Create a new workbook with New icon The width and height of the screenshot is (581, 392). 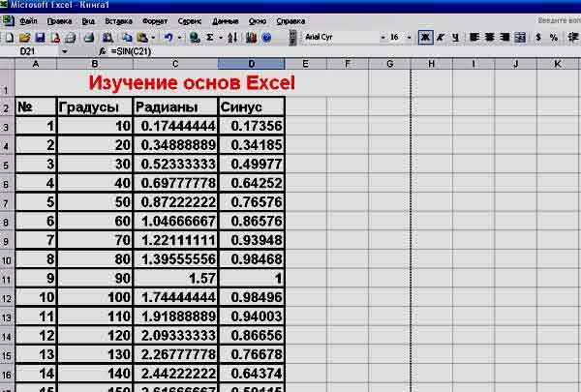tap(10, 38)
